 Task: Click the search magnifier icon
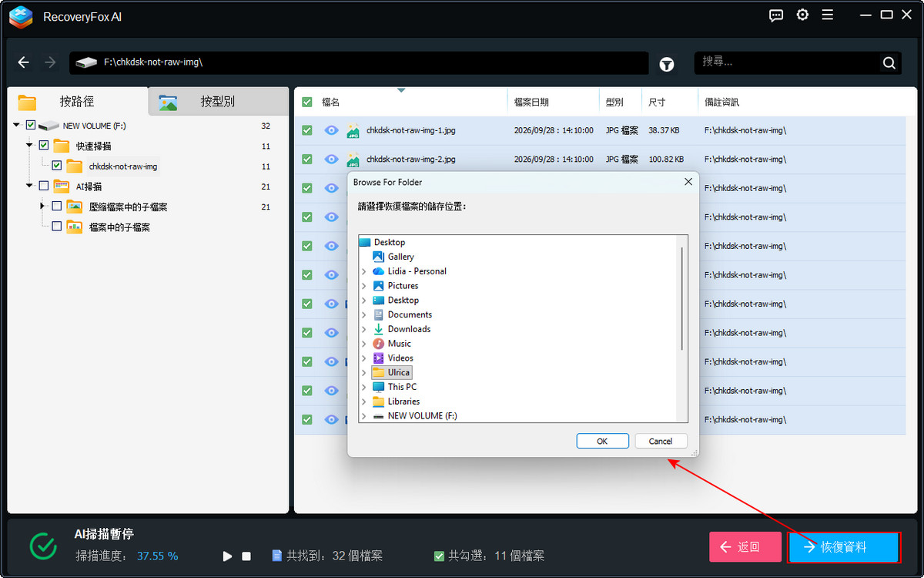click(x=889, y=63)
